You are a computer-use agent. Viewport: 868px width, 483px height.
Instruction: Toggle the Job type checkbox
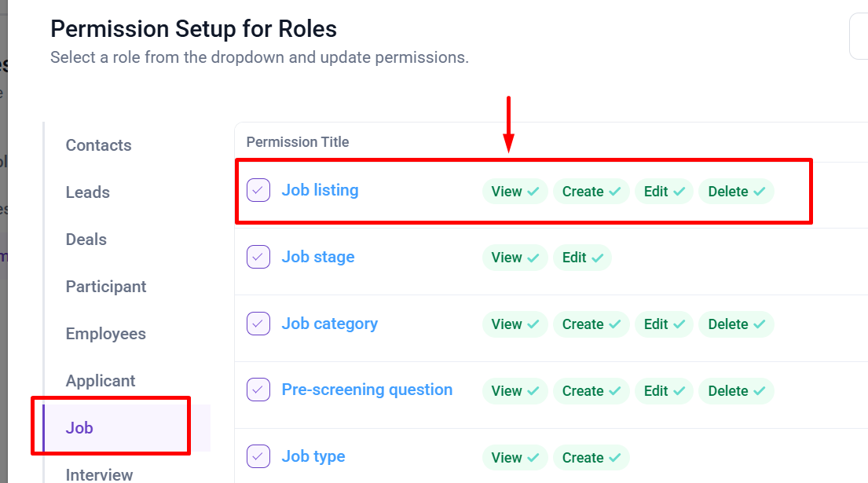click(258, 456)
